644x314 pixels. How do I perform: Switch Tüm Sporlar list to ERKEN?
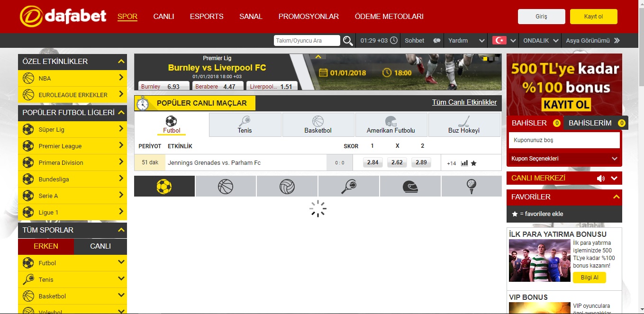click(x=46, y=246)
